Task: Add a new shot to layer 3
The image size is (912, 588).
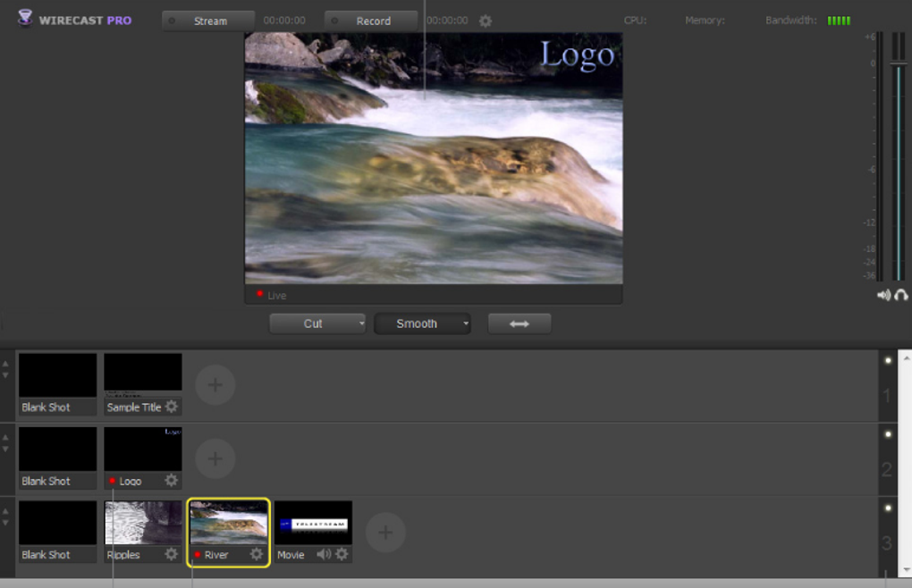Action: [x=385, y=533]
